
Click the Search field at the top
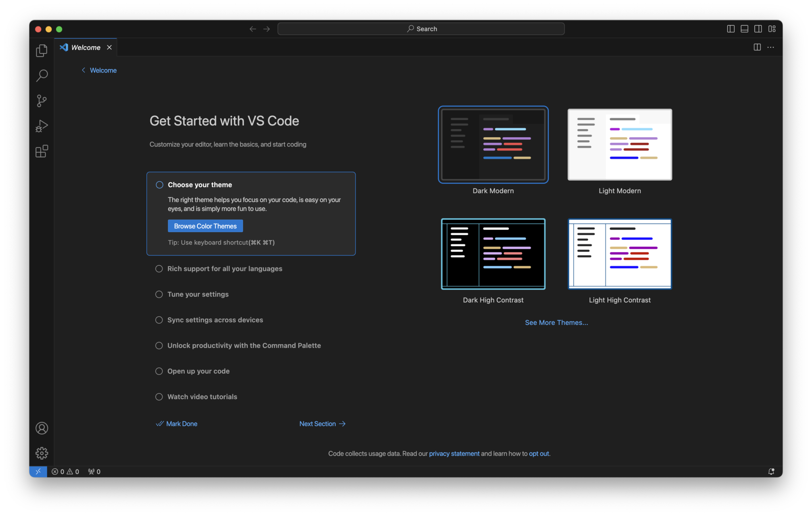point(421,29)
